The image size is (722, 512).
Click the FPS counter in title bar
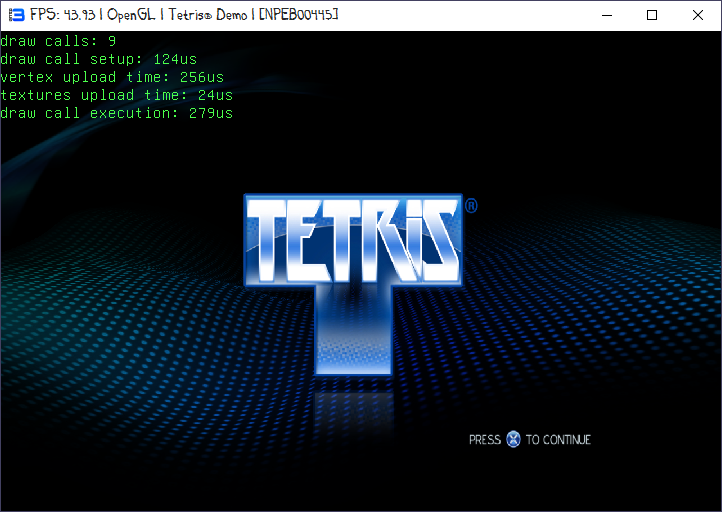[x=62, y=15]
